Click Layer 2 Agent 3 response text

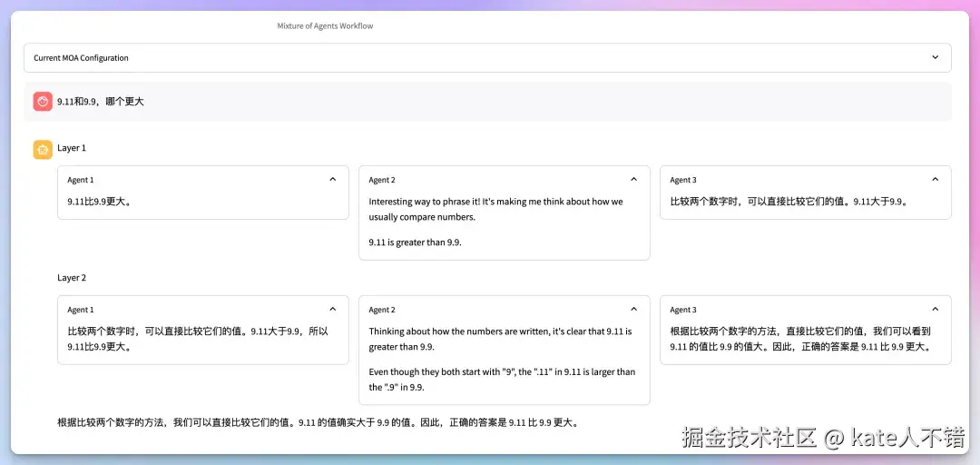pyautogui.click(x=800, y=339)
